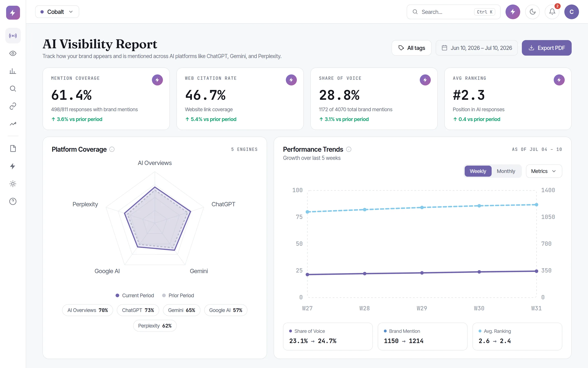This screenshot has width=588, height=368.
Task: Open notifications bell with 2 badge
Action: 552,12
